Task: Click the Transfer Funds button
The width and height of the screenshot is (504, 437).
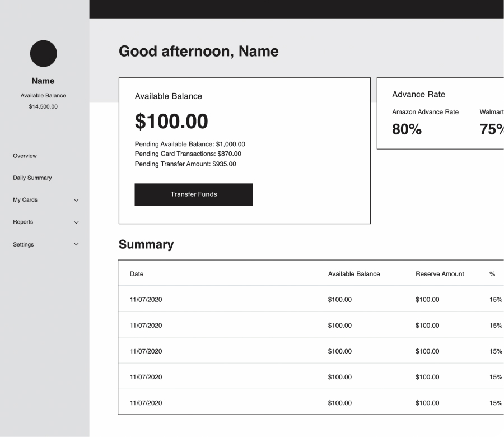Action: tap(193, 194)
